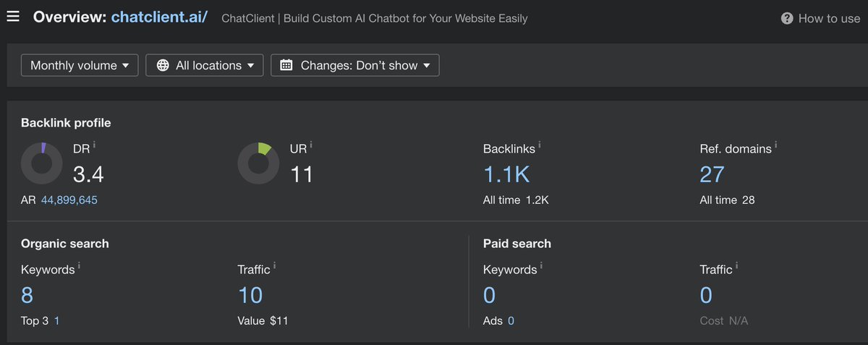The image size is (868, 345).
Task: Click the page title ChatClient description text
Action: (375, 18)
